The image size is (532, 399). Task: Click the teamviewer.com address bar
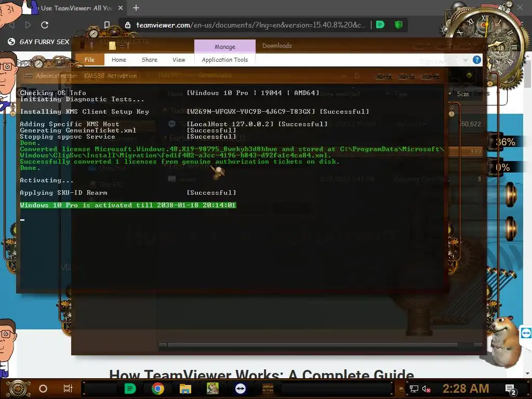[x=250, y=25]
